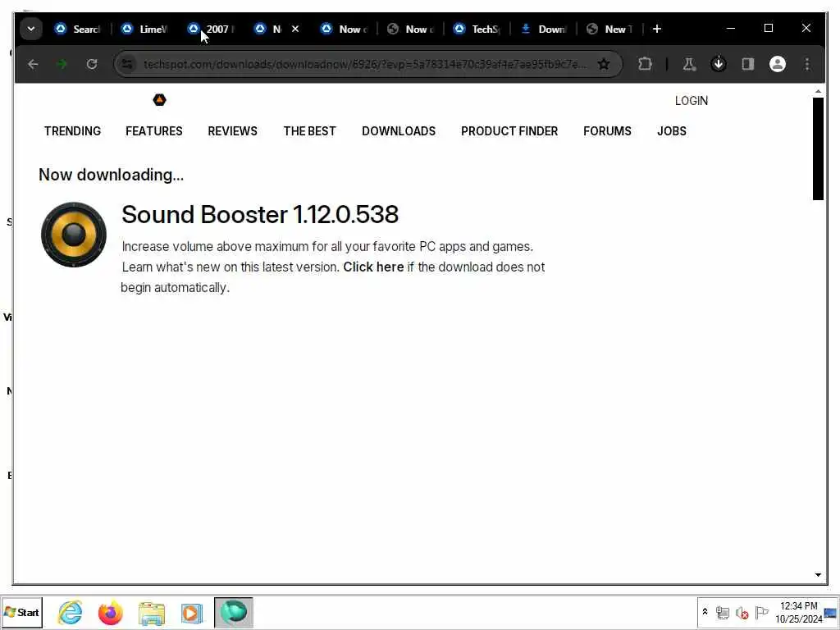Open THE BEST section
The height and width of the screenshot is (630, 840).
click(309, 131)
